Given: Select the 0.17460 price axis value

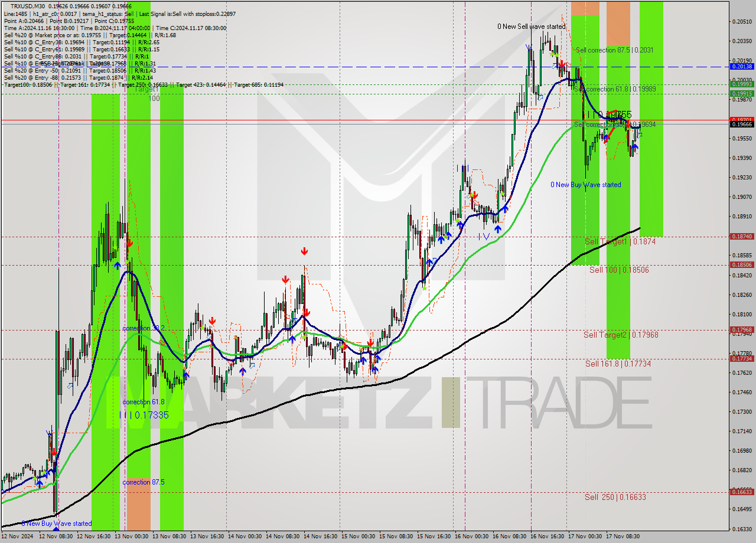Looking at the screenshot, I should 742,392.
